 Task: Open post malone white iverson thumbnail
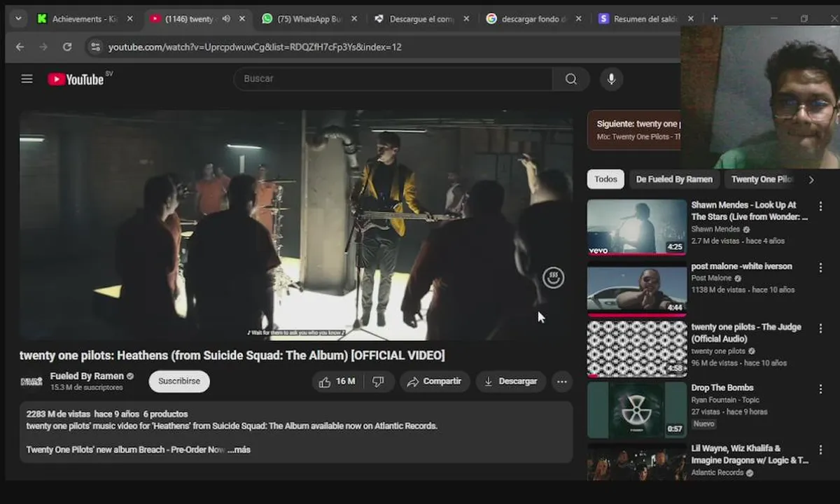(x=637, y=288)
